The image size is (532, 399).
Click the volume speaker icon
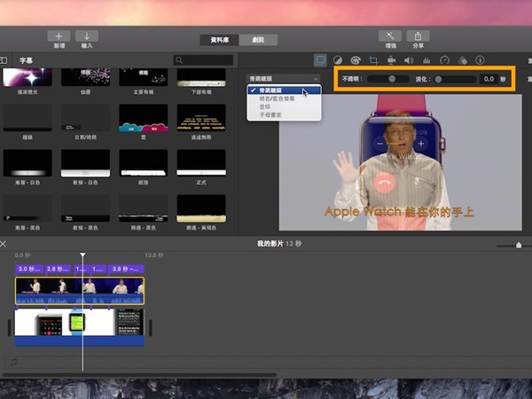coord(409,60)
